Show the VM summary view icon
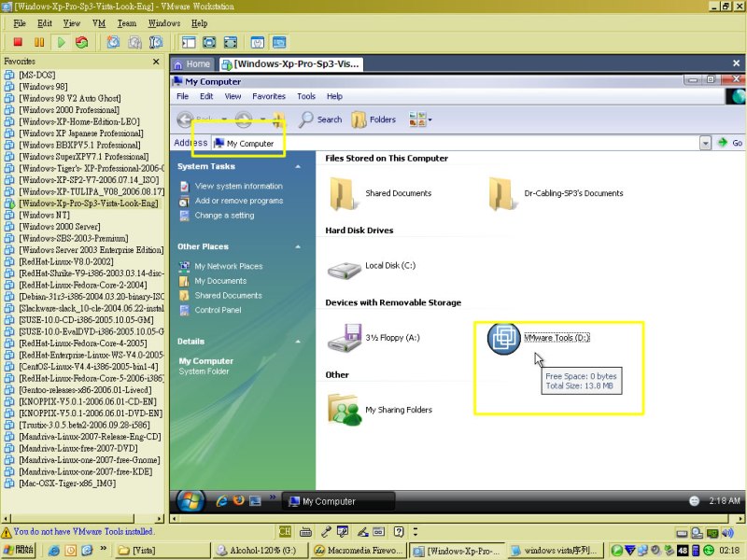The width and height of the screenshot is (747, 560). [258, 42]
